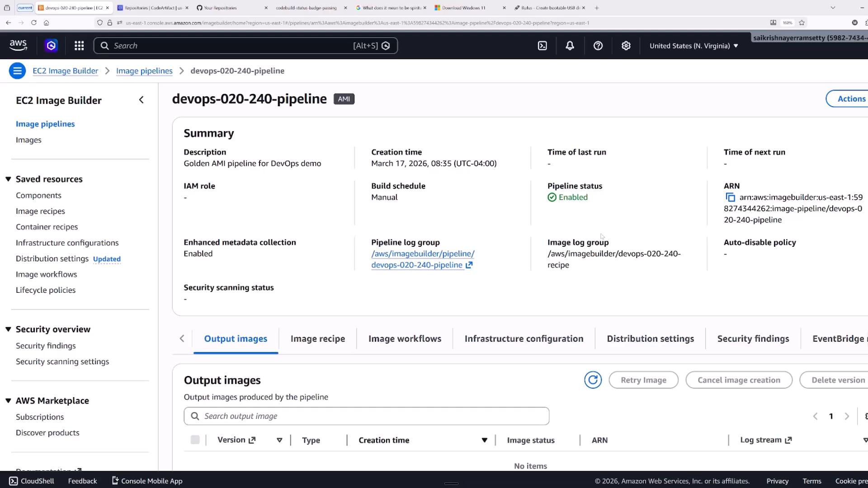The image size is (868, 488).
Task: Click Cancel image creation button
Action: (739, 380)
